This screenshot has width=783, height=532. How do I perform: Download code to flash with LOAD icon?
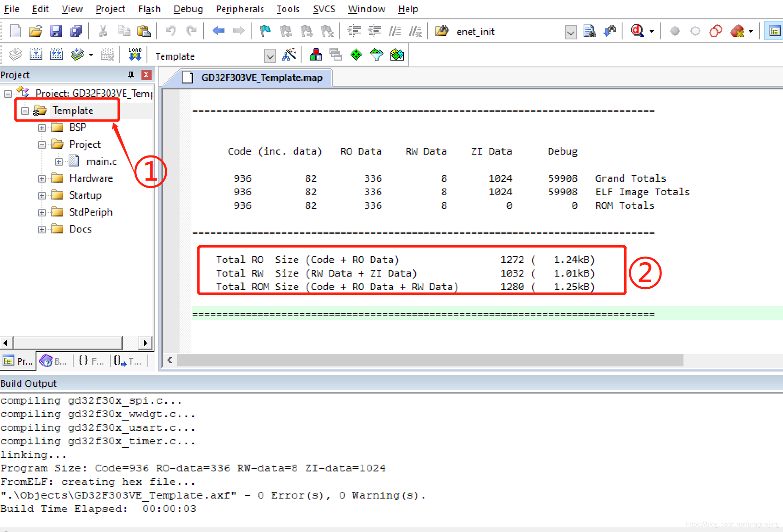click(135, 55)
